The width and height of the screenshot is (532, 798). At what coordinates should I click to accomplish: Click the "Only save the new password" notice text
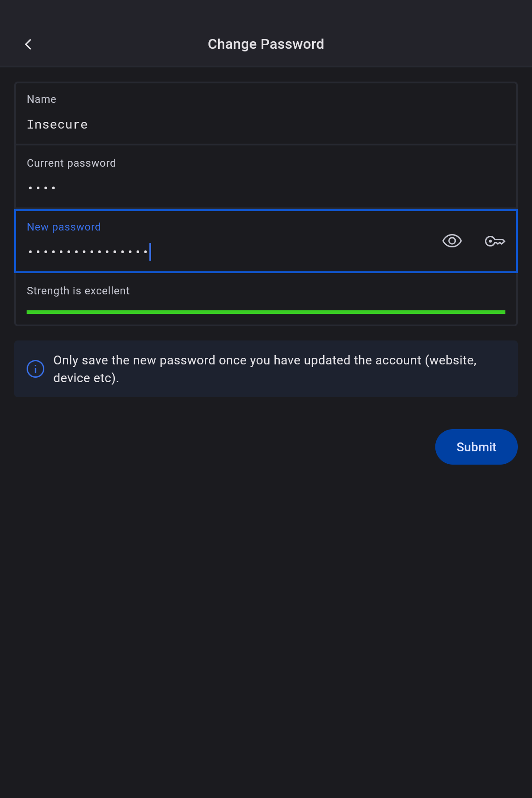click(x=265, y=360)
